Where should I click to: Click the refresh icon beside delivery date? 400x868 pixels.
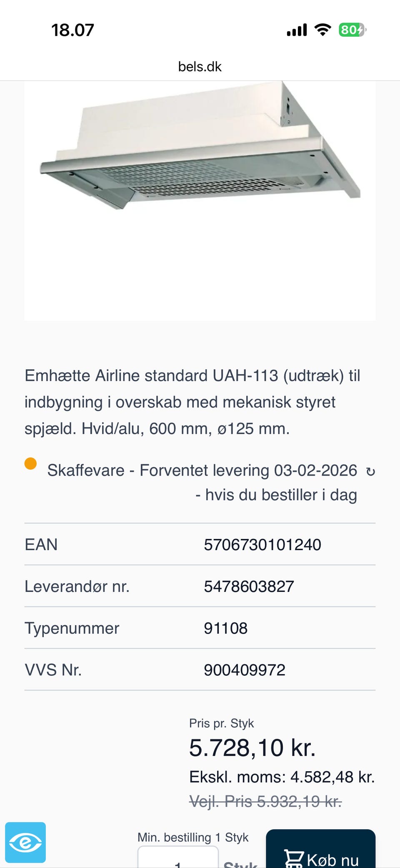(x=370, y=471)
